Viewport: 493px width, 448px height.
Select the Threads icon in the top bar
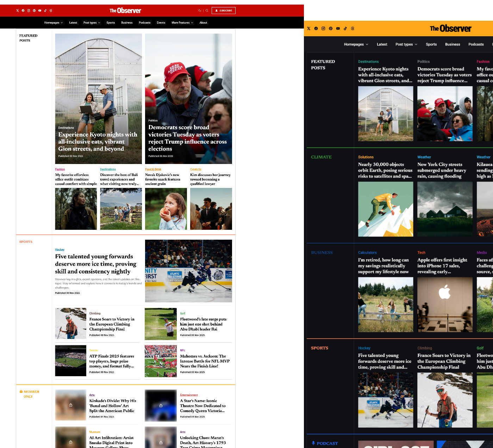51,11
